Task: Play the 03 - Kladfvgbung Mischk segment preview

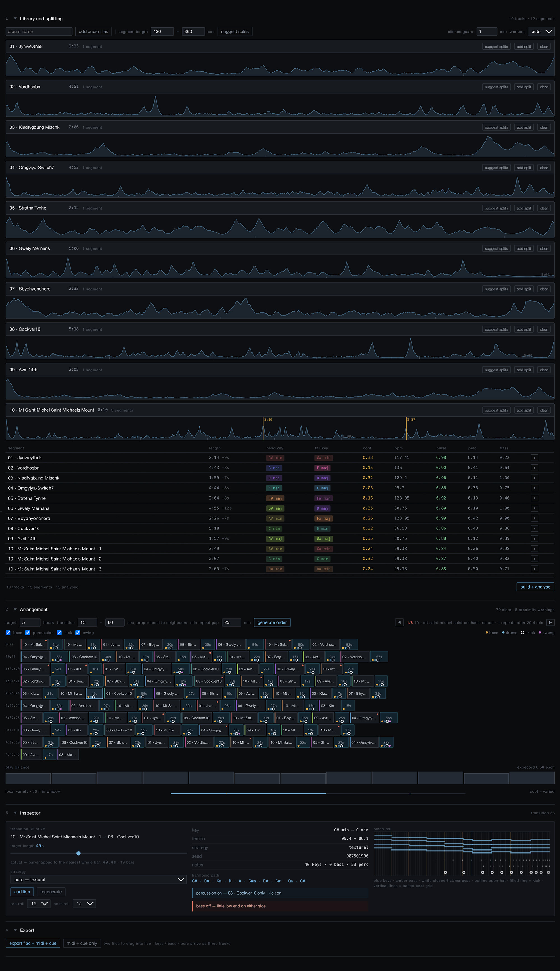Action: tap(534, 478)
